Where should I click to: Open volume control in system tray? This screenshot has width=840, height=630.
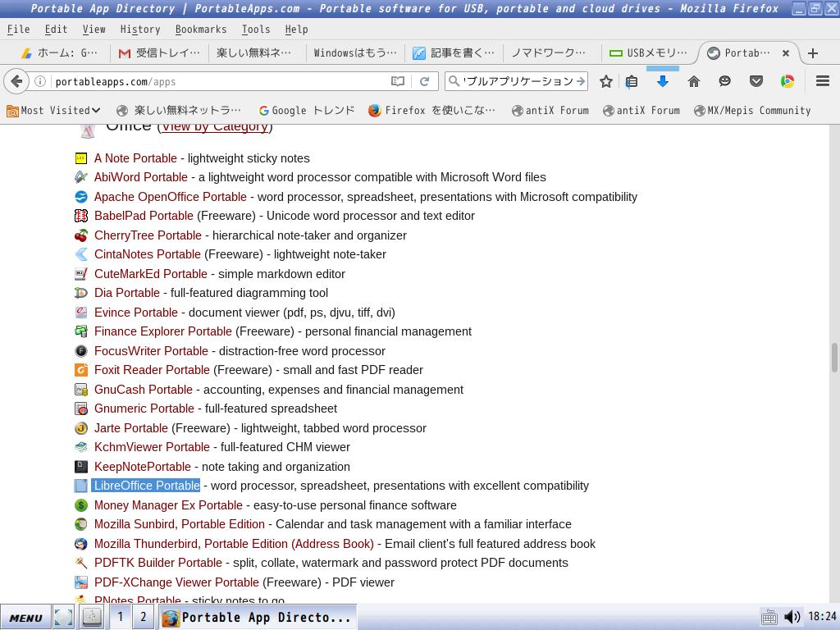click(792, 617)
